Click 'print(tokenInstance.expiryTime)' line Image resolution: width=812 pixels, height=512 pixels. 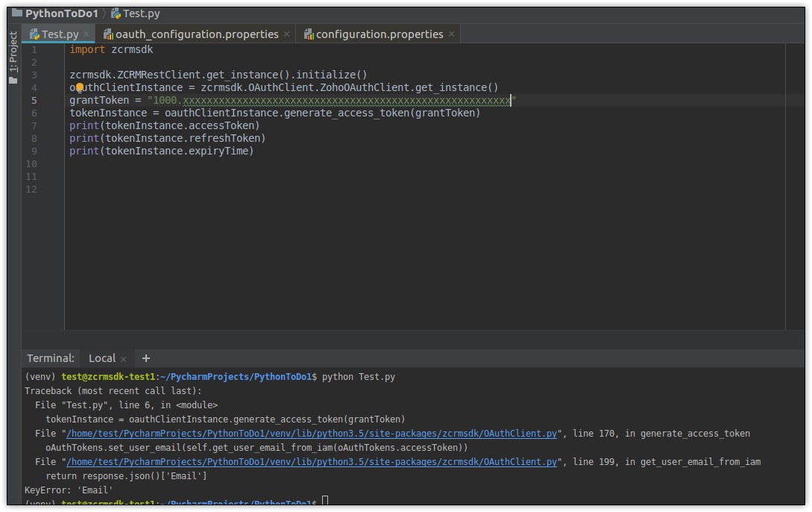tap(162, 151)
